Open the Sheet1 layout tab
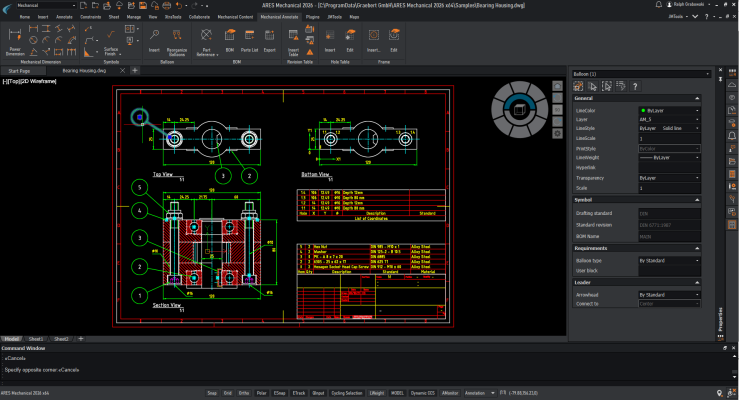 pos(36,339)
